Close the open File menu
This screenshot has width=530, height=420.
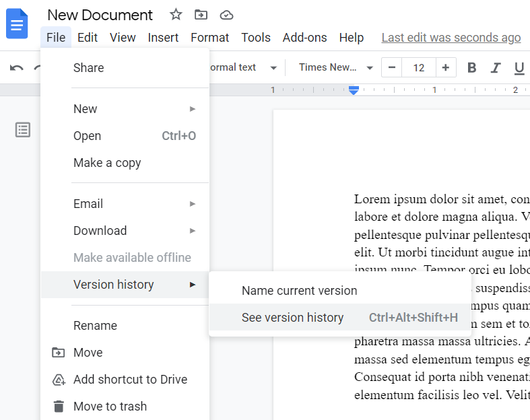[x=56, y=38]
